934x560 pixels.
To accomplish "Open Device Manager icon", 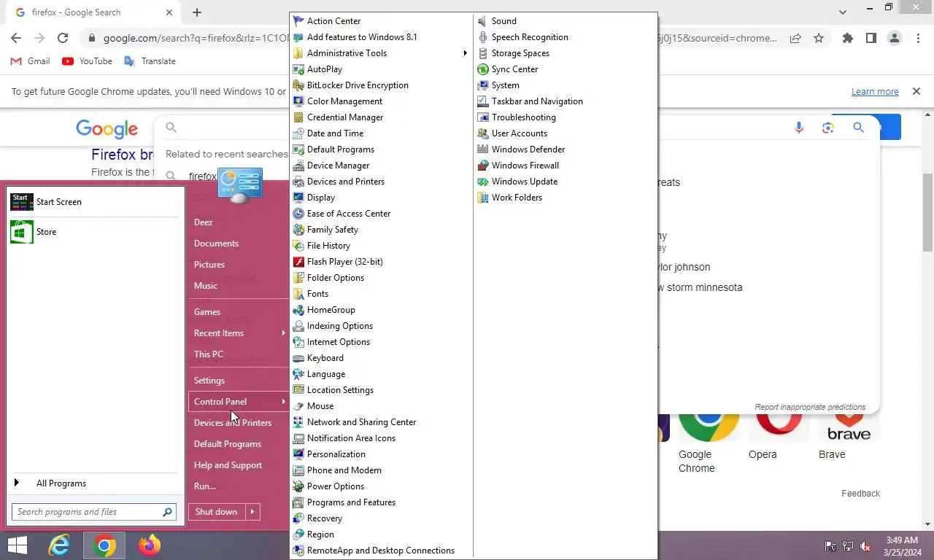I will tap(298, 166).
